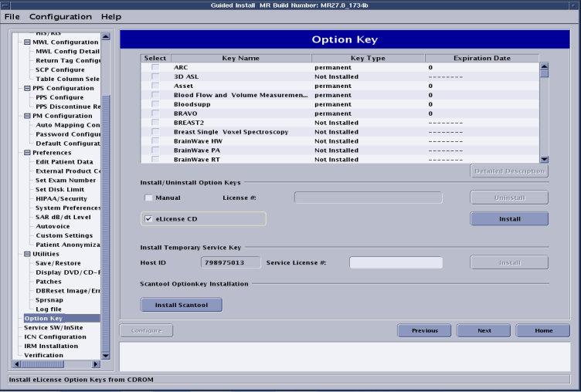Click the key table scroll down arrow
This screenshot has height=392, width=581.
(x=544, y=159)
